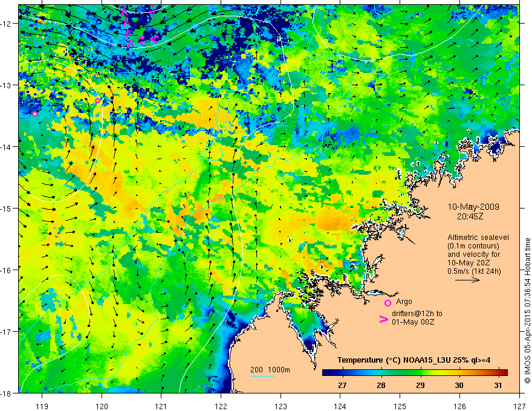Click the text '0.5m/s (1kt 24h)'
Viewport: 532px width, 411px height.
(x=474, y=271)
